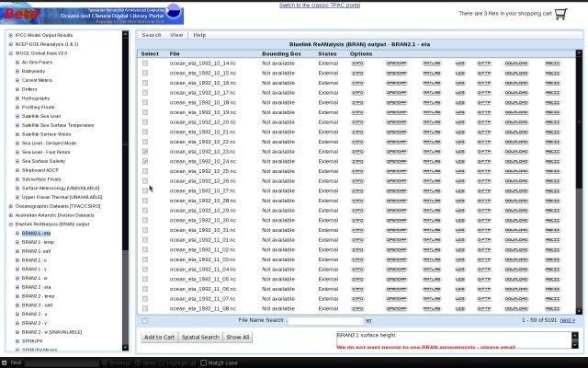Close the Find bar
The image size is (588, 368).
[x=4, y=362]
